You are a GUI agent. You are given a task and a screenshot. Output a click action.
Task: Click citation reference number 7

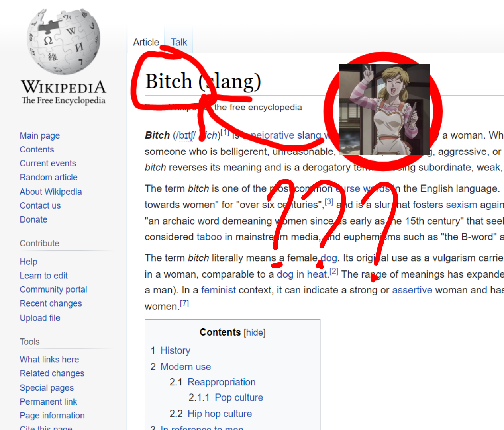pos(184,304)
